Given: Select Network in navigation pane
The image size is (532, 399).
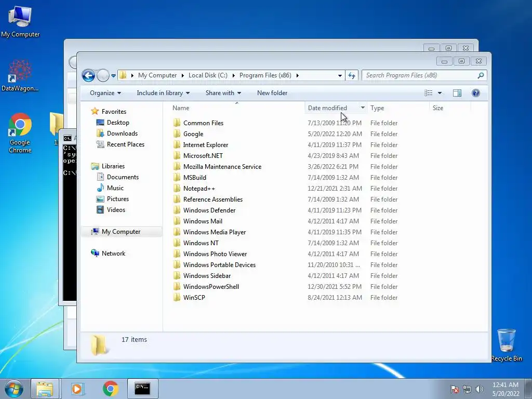Looking at the screenshot, I should (x=113, y=254).
